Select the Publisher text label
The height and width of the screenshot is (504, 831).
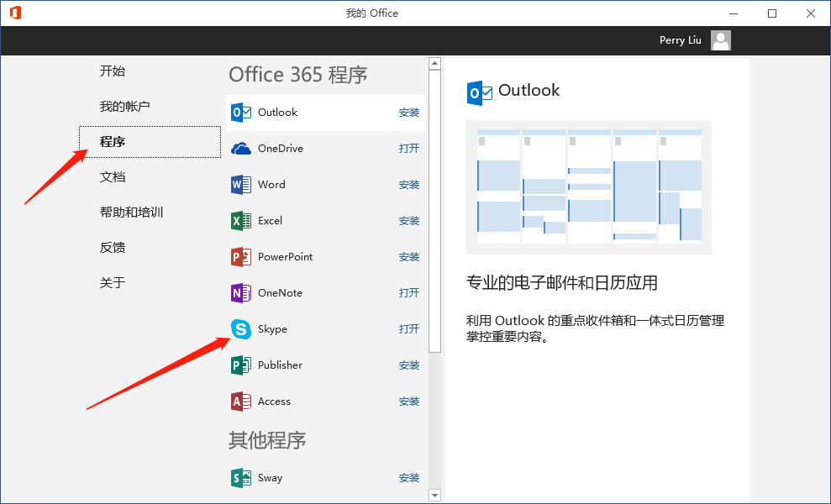(x=280, y=365)
